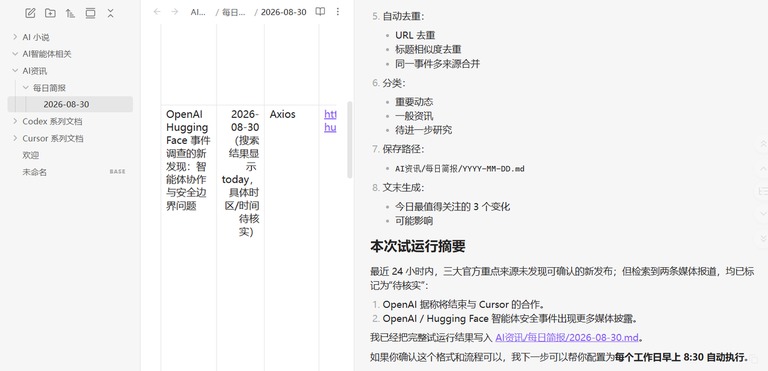768x371 pixels.
Task: Click the Hugging Face 智能体安全事件 summary line
Action: pyautogui.click(x=510, y=319)
